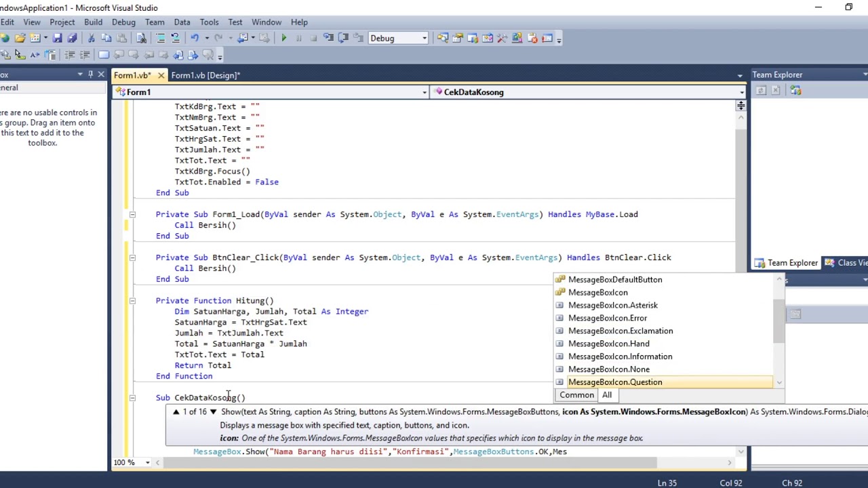Uncomment the selected lines icon
The height and width of the screenshot is (488, 868).
(175, 39)
